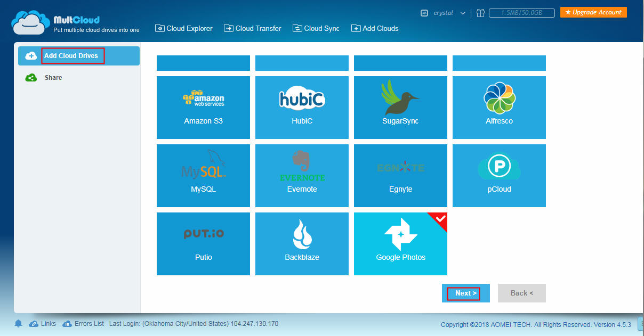Viewport: 644px width, 336px height.
Task: Choose the Putio cloud tile
Action: coord(203,244)
